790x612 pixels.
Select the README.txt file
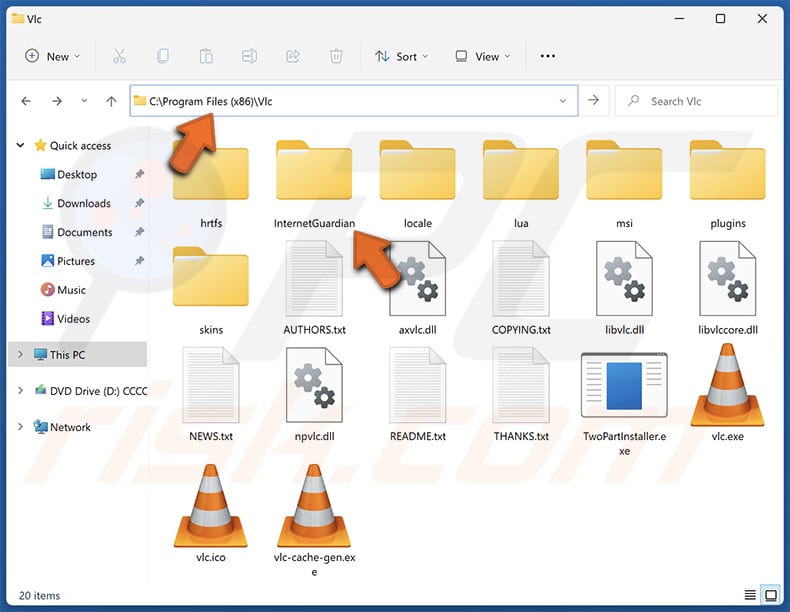click(418, 394)
